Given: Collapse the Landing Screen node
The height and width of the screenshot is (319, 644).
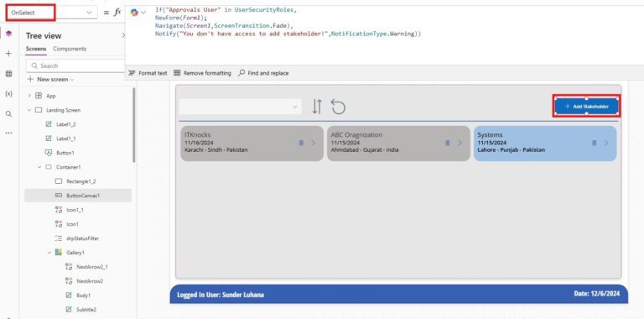Looking at the screenshot, I should coord(29,110).
